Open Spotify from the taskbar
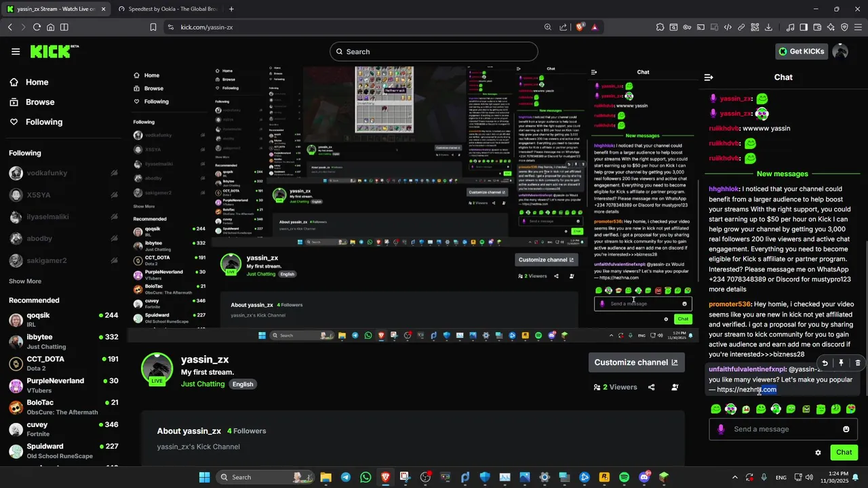This screenshot has width=868, height=488. [x=624, y=477]
